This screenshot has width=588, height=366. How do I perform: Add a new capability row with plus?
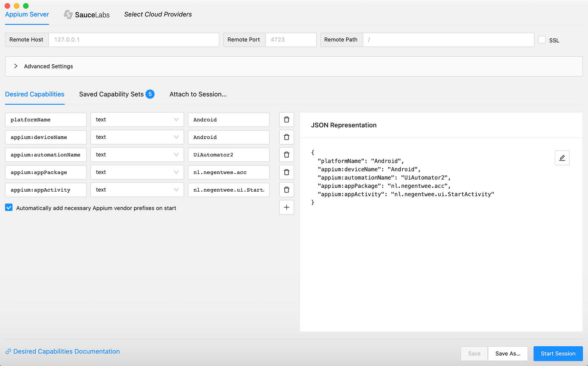286,207
